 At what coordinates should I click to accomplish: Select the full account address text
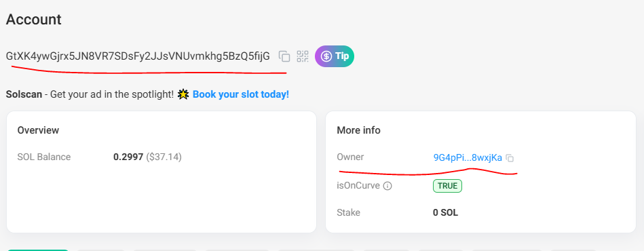tap(138, 56)
